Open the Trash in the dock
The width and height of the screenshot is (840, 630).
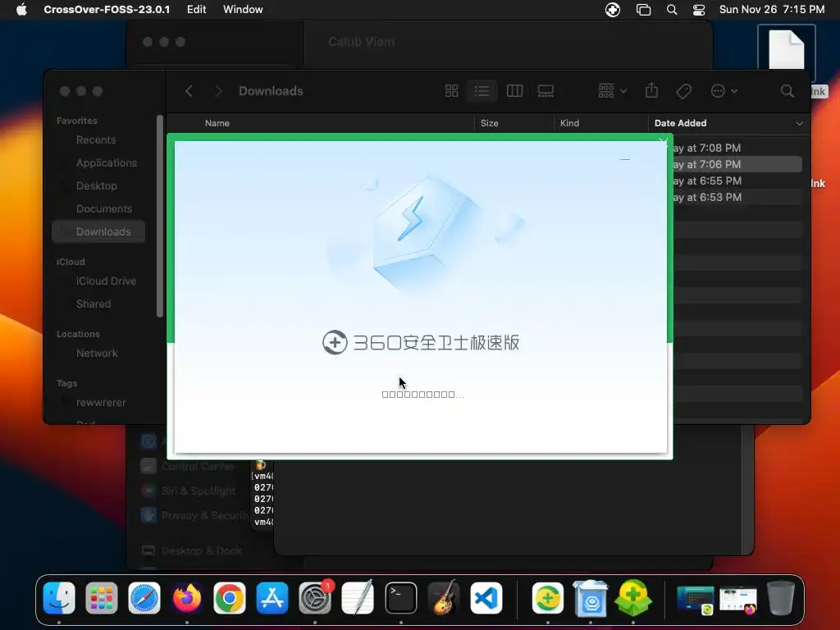coord(781,598)
